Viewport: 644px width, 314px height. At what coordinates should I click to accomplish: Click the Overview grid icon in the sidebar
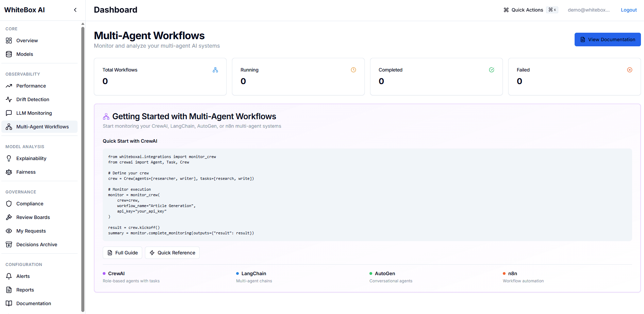(9, 41)
